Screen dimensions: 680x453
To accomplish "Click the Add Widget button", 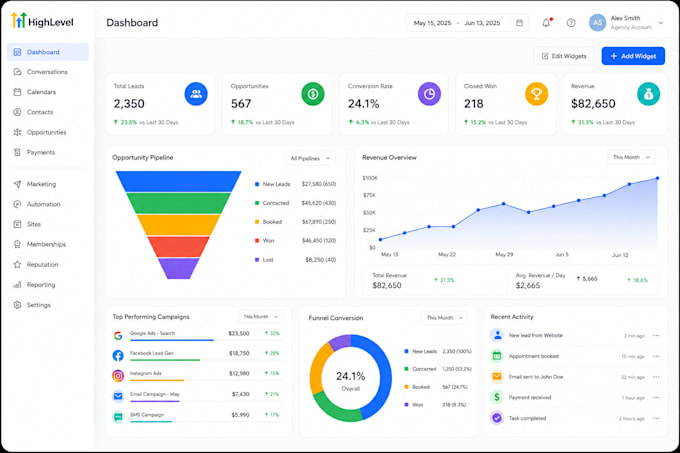I will pyautogui.click(x=633, y=56).
